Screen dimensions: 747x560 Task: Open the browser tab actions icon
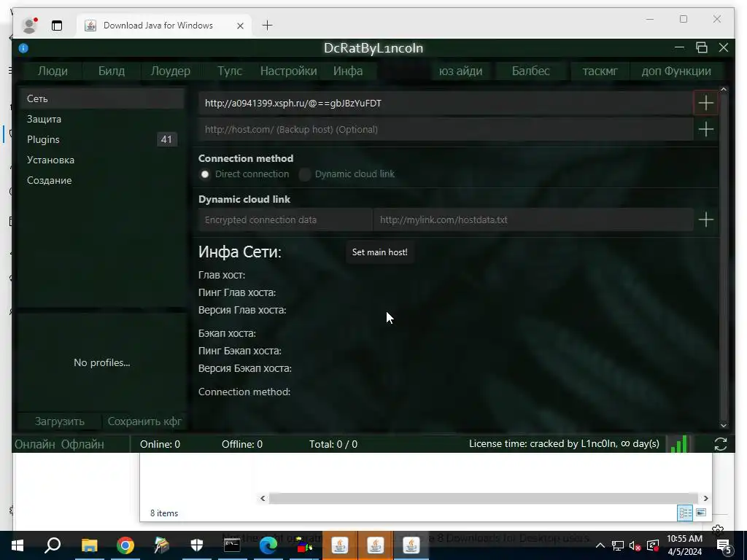tap(57, 26)
